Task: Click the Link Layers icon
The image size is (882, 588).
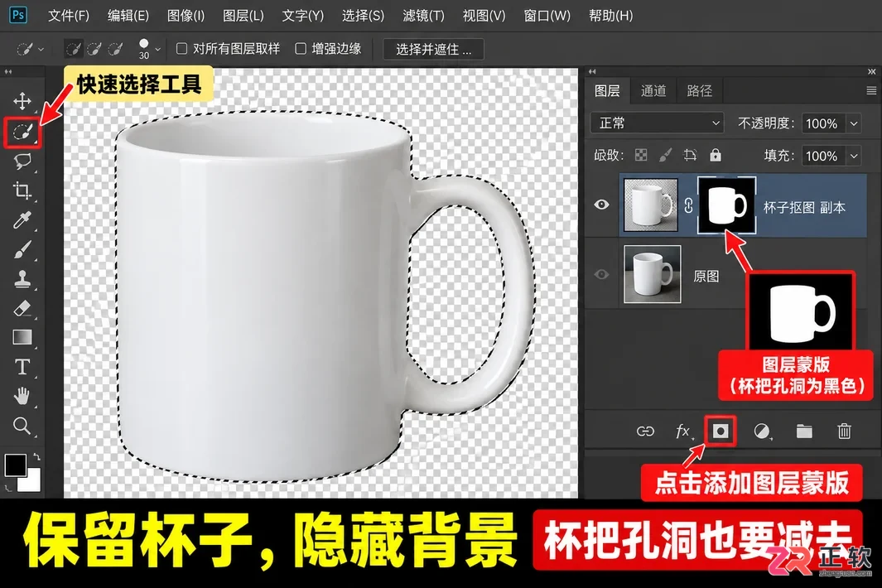Action: coord(645,431)
